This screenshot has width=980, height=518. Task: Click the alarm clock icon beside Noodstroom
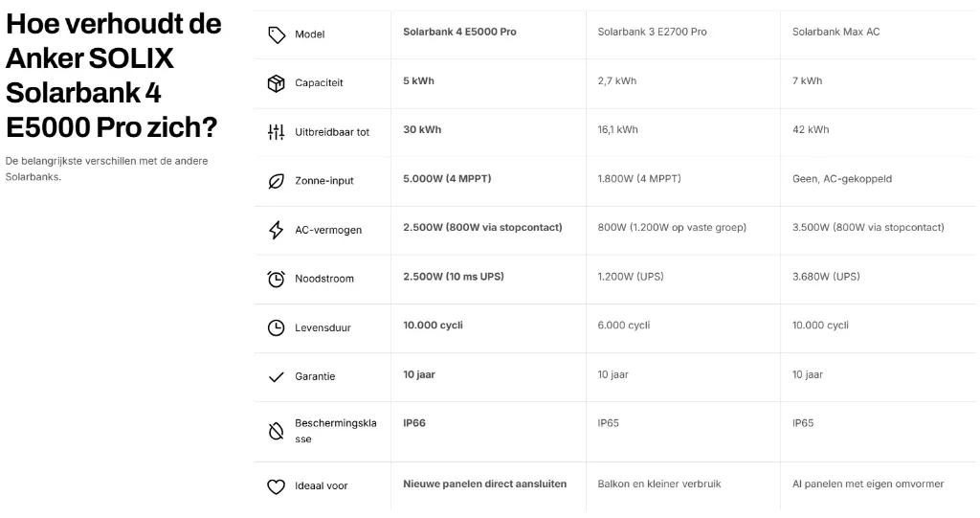pos(277,279)
